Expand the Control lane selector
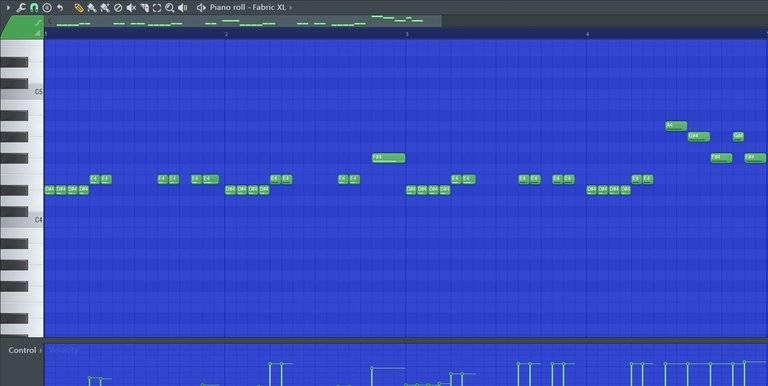The height and width of the screenshot is (386, 768). (41, 350)
